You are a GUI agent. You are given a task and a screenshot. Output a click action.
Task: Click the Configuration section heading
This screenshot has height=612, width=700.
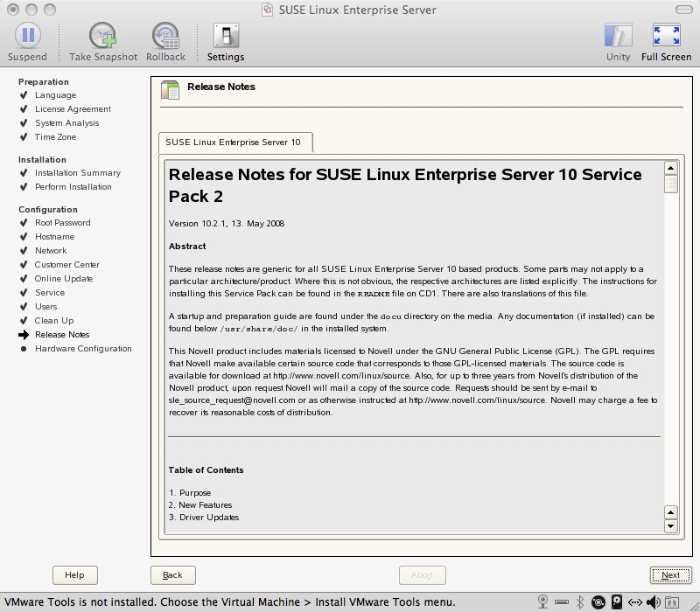(x=48, y=210)
